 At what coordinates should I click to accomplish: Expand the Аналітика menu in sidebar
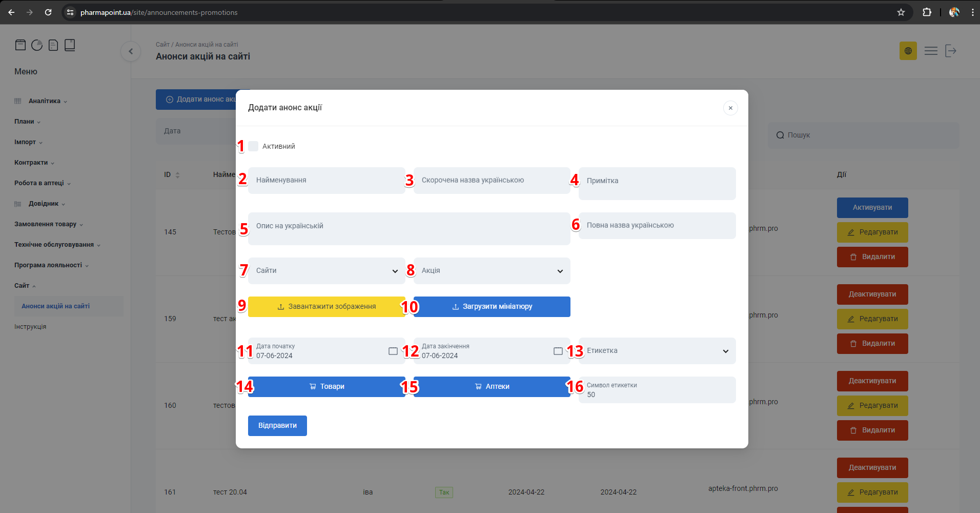coord(45,101)
